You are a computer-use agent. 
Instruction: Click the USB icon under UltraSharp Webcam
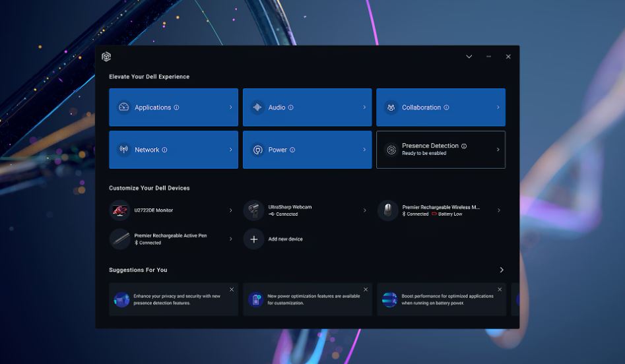click(x=271, y=214)
